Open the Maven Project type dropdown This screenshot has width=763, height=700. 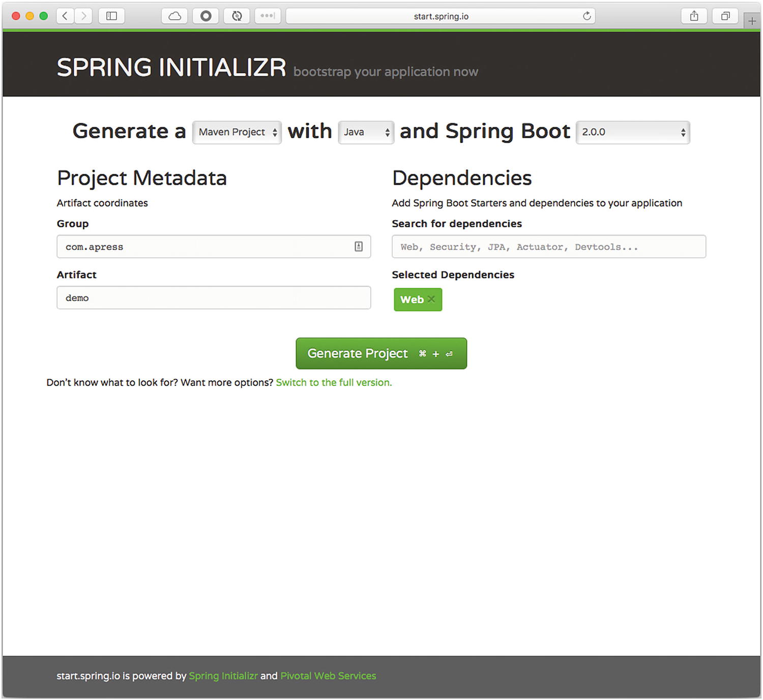click(x=237, y=132)
